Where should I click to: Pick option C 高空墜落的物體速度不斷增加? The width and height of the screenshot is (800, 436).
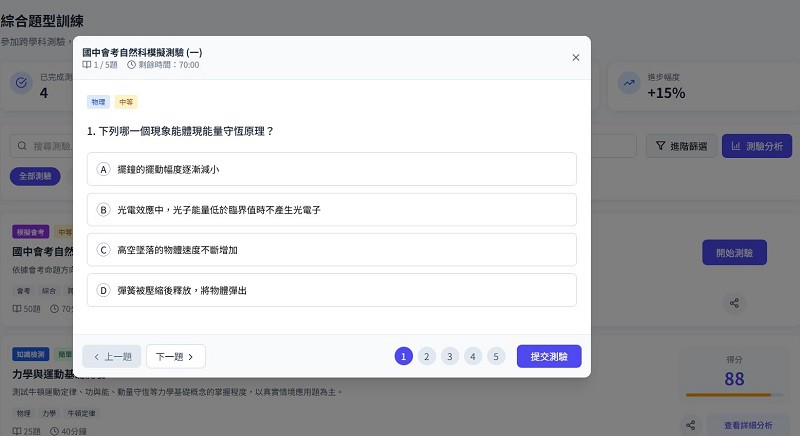tap(331, 250)
